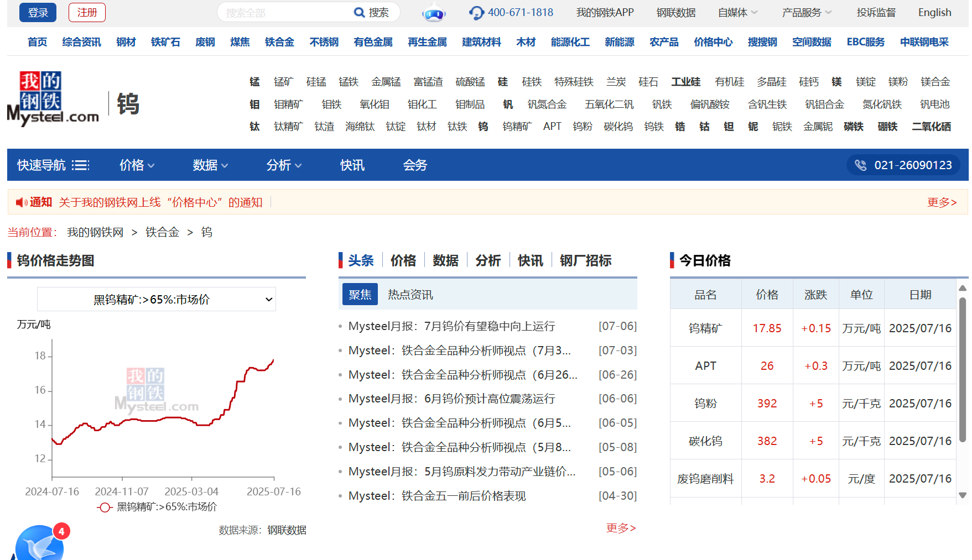The image size is (972, 560).
Task: Open 我的钢铁APP top link
Action: tap(605, 12)
